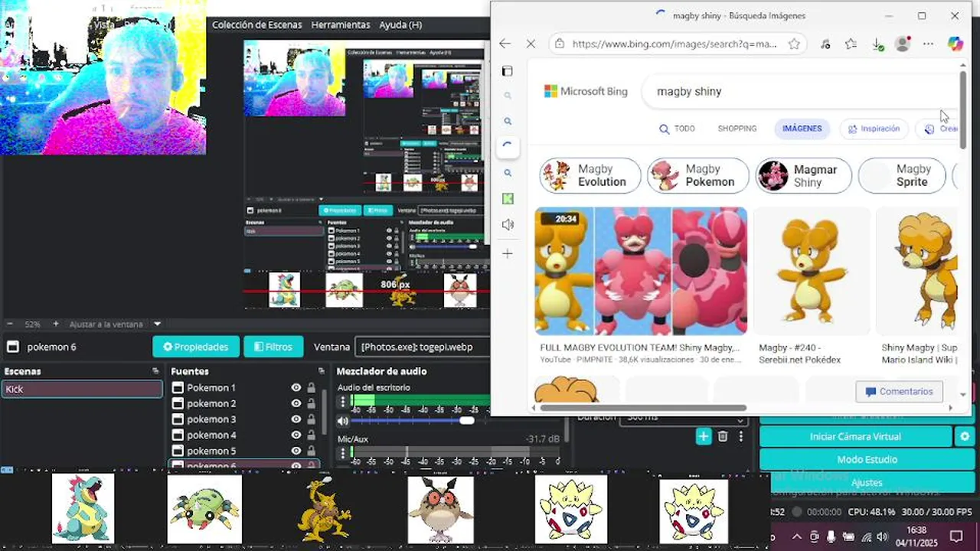Pop out the Escenas dock panel
The width and height of the screenshot is (980, 551).
[155, 371]
